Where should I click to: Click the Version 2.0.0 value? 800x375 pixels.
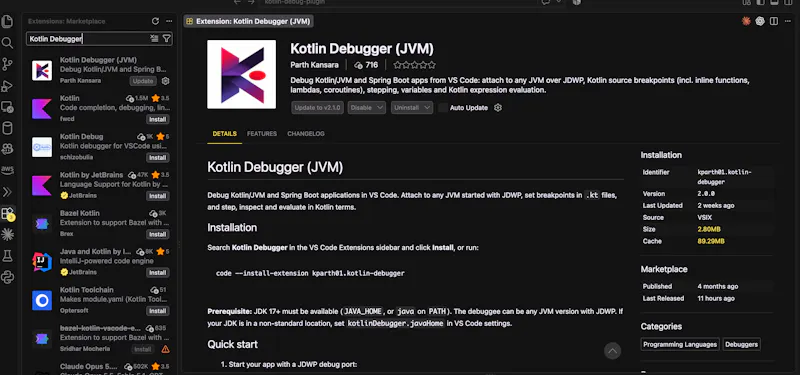706,194
